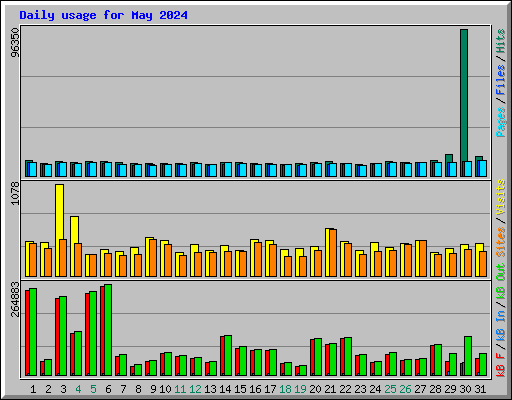The height and width of the screenshot is (400, 512).
Task: Click the day 9 x-axis label
Action: (x=153, y=389)
